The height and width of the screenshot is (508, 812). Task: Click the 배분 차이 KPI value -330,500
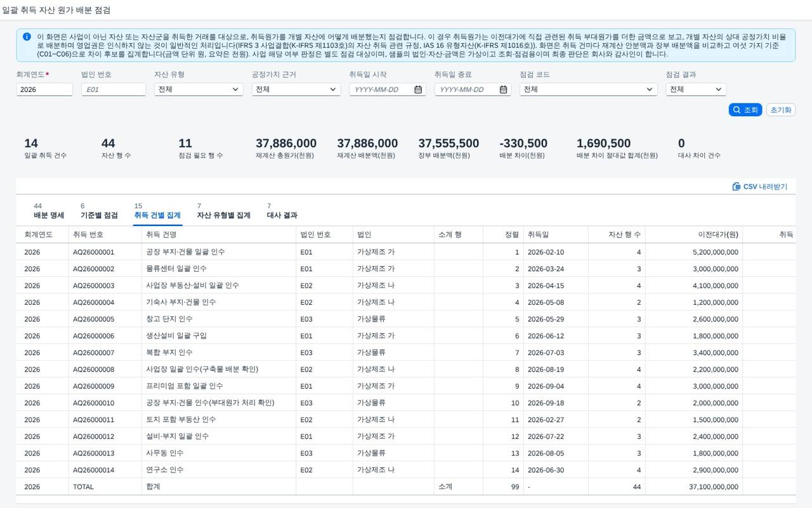pyautogui.click(x=523, y=144)
